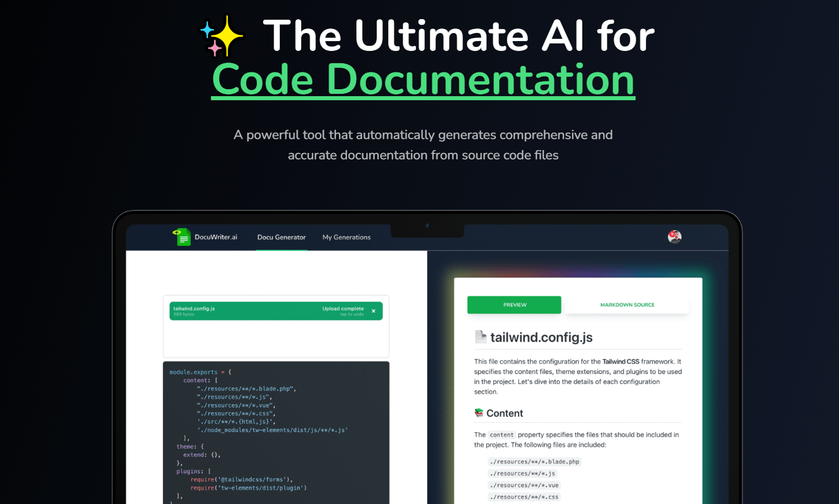Click the Content section heading
Image resolution: width=839 pixels, height=504 pixels.
point(505,413)
